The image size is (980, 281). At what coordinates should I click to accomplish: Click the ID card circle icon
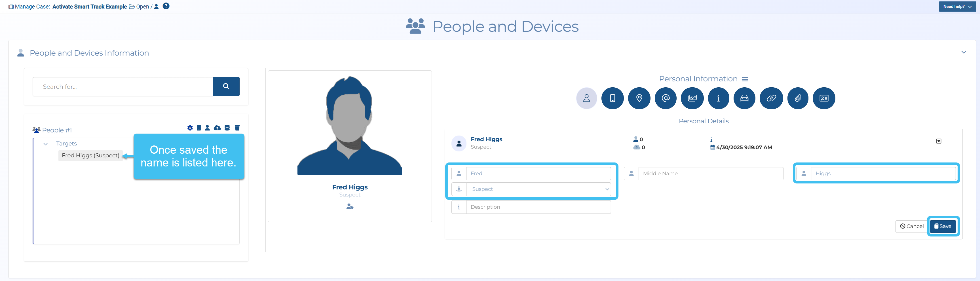(824, 98)
